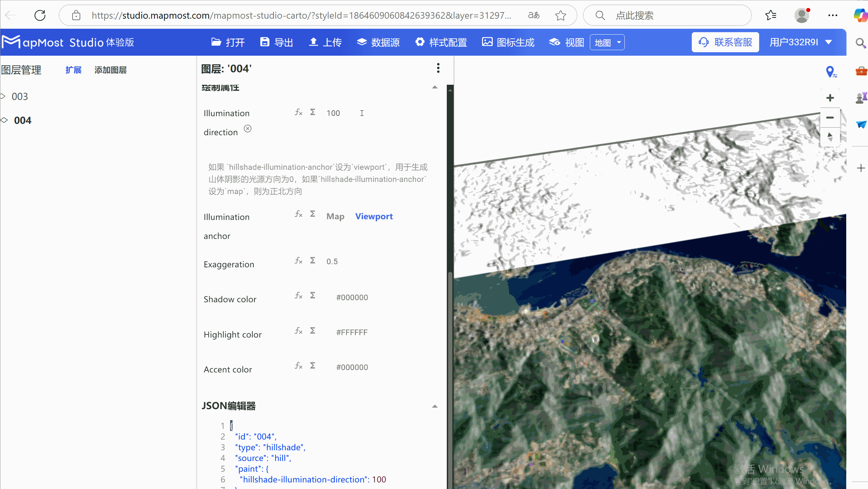Viewport: 868px width, 489px height.
Task: Select the 上传 upload icon
Action: click(x=313, y=42)
